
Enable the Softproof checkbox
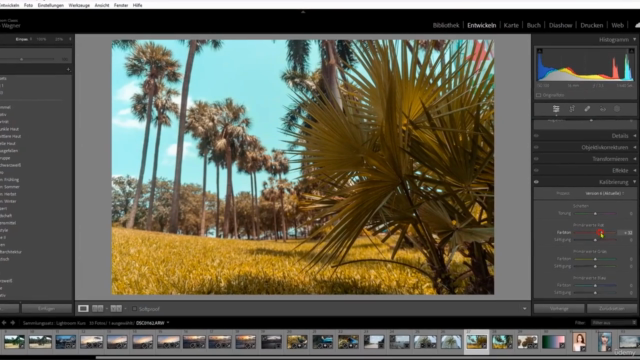pyautogui.click(x=134, y=309)
